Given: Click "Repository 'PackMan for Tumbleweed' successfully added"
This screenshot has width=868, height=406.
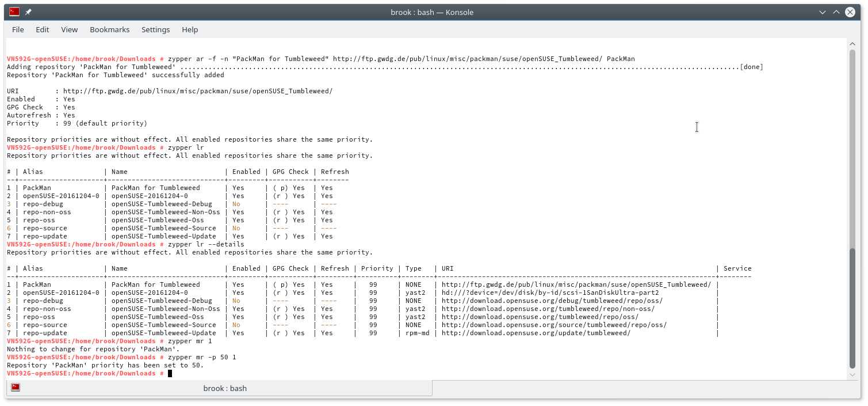Looking at the screenshot, I should (116, 75).
